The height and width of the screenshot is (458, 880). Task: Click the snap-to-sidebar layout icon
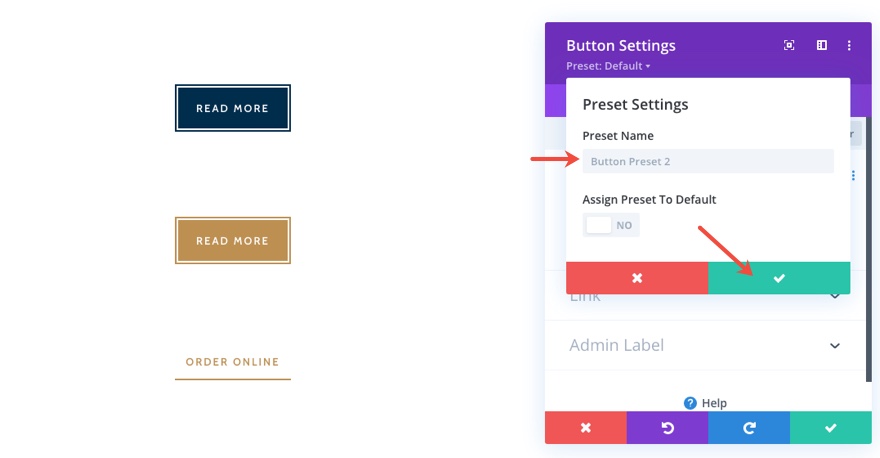tap(821, 45)
